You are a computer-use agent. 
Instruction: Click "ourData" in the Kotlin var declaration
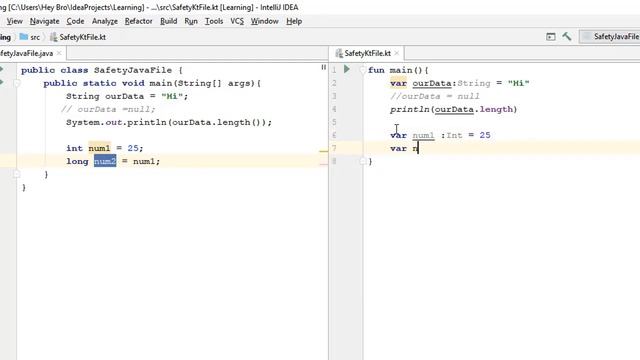click(x=431, y=83)
